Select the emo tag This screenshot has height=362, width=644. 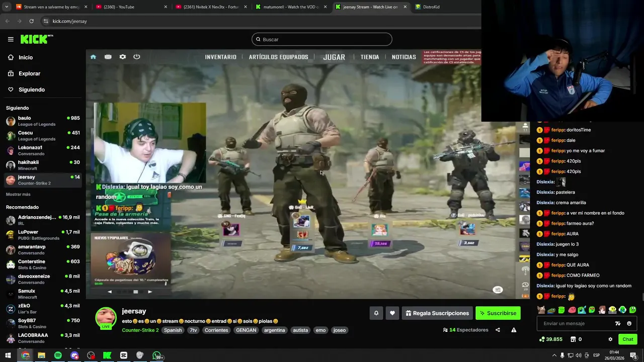320,330
